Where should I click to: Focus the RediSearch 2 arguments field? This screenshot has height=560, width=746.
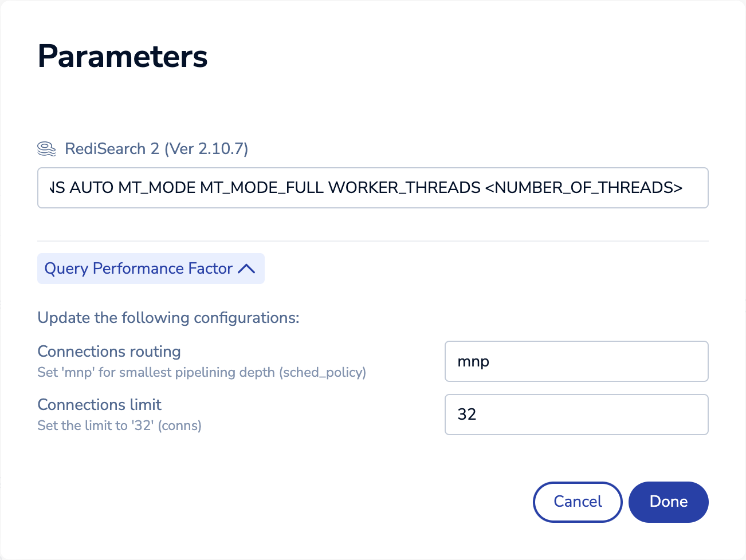(x=372, y=188)
